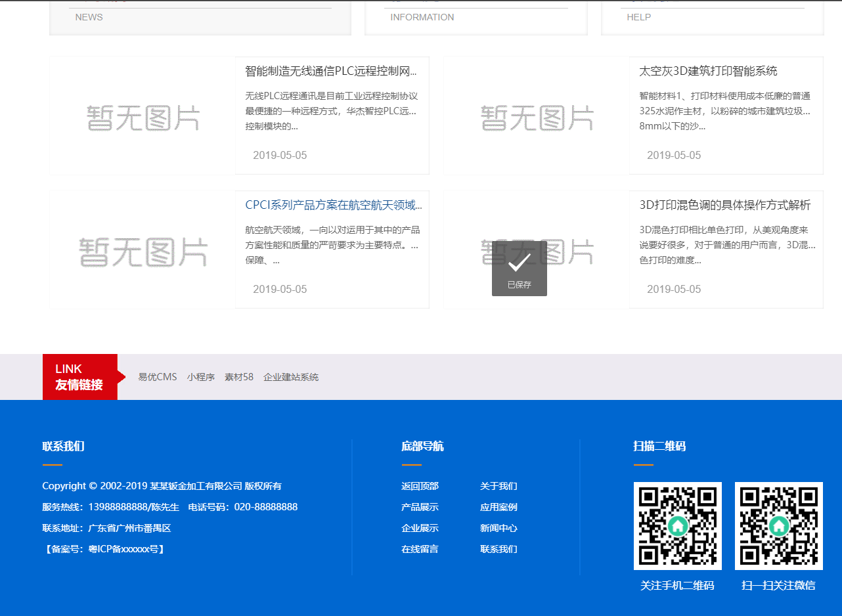Click thumbnail of the PLC远程控制 article

pyautogui.click(x=143, y=116)
